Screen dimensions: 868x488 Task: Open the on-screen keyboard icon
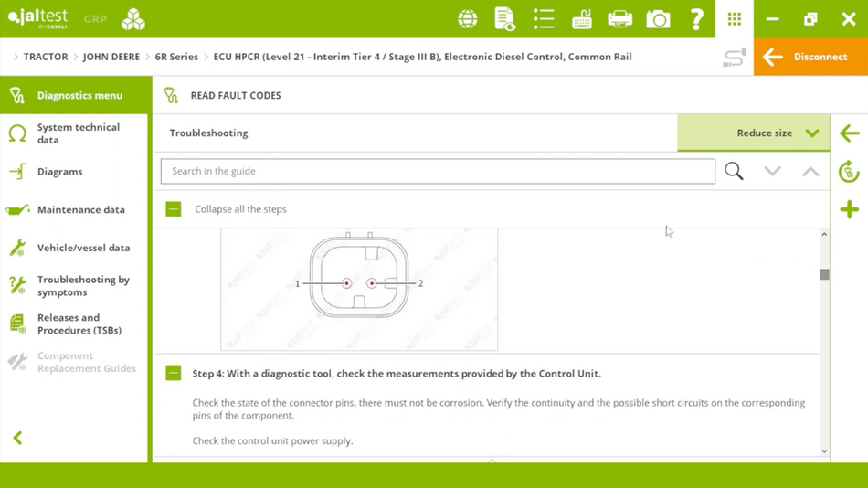(582, 19)
